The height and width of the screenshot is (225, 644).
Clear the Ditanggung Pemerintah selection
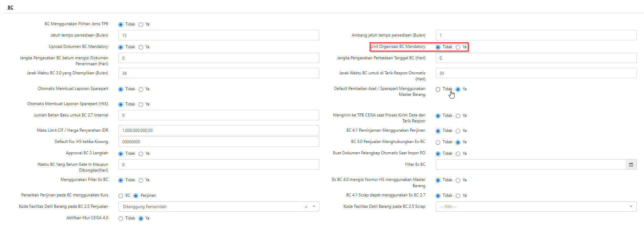pyautogui.click(x=306, y=207)
